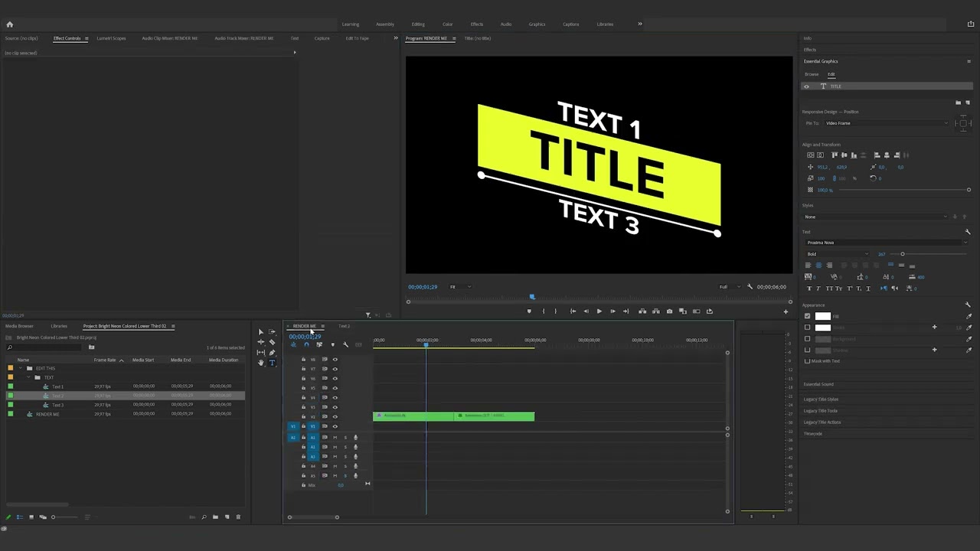This screenshot has width=980, height=551.
Task: Open Program monitor settings wrench
Action: click(750, 287)
